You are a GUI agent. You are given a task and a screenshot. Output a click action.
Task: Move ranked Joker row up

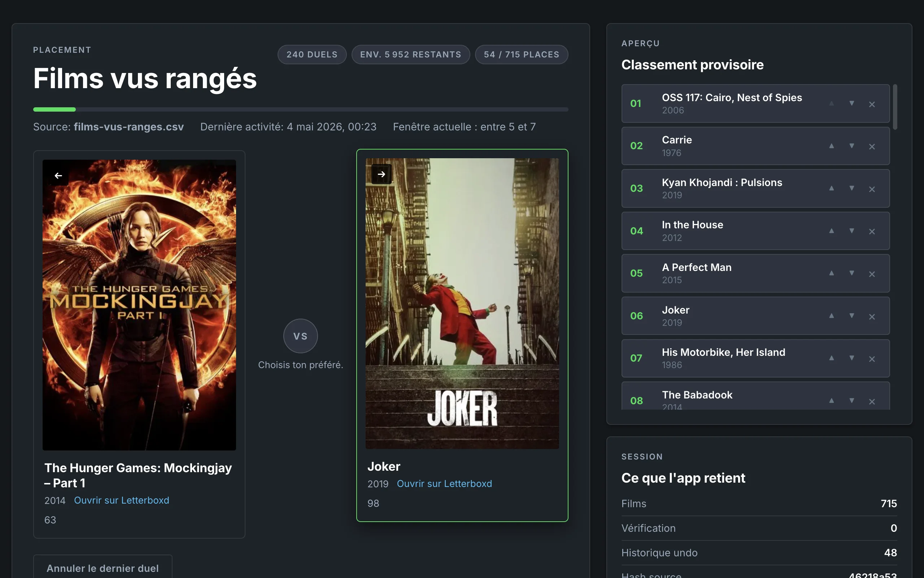[x=831, y=316]
